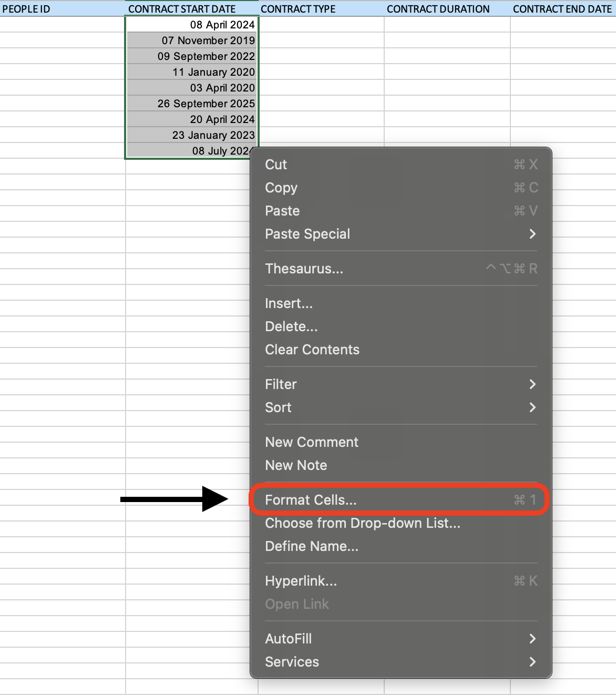The height and width of the screenshot is (695, 616).
Task: Open Format Cells dialog
Action: pyautogui.click(x=310, y=500)
